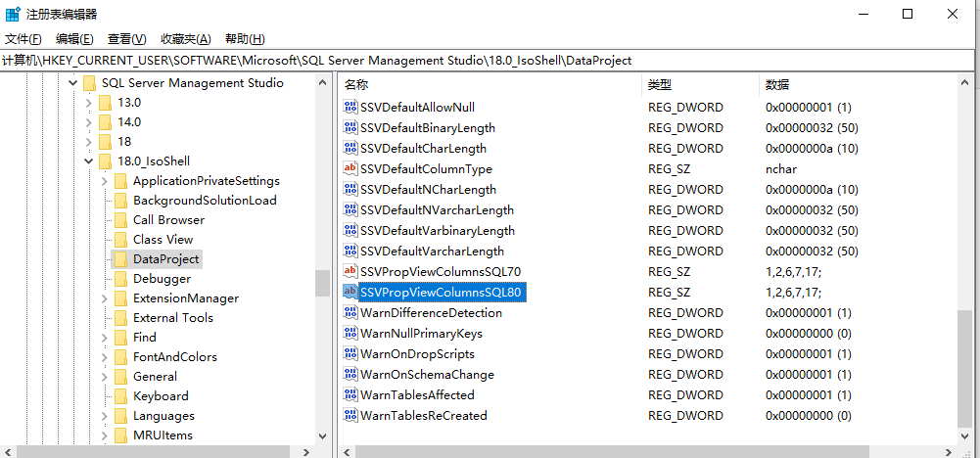Expand the ApplicationPrivateSettings node
Image resolution: width=980 pixels, height=458 pixels.
(x=105, y=181)
